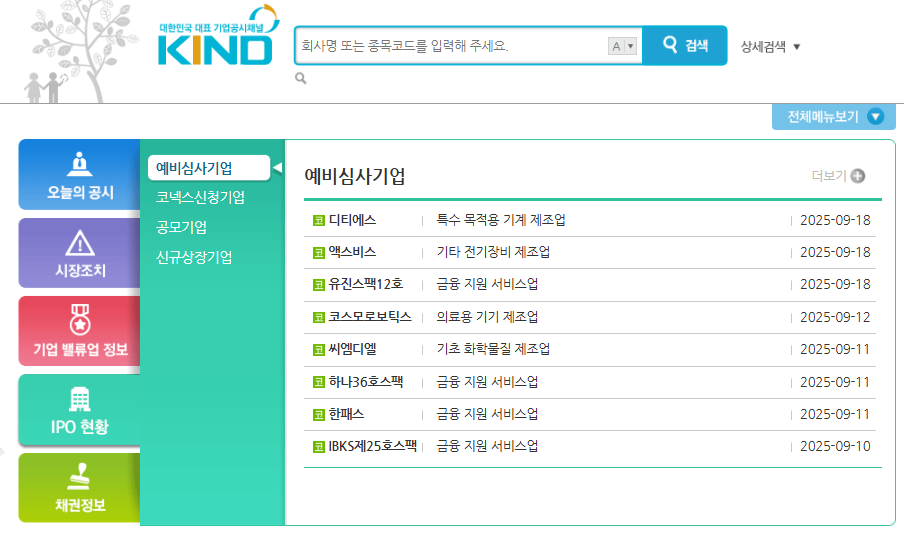The image size is (904, 535).
Task: Click the 기업 밸류업 medal icon
Action: pyautogui.click(x=80, y=319)
